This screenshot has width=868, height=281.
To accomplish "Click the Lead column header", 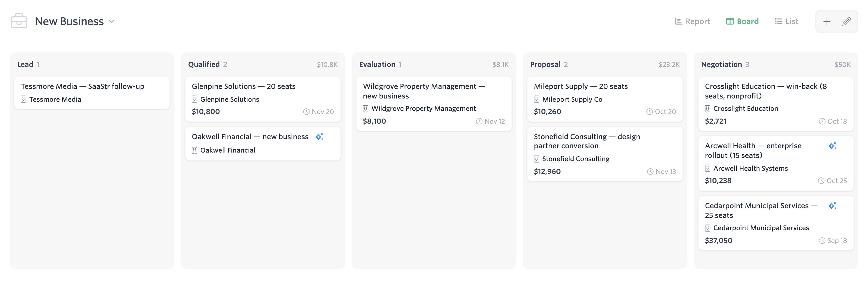I will pyautogui.click(x=25, y=64).
